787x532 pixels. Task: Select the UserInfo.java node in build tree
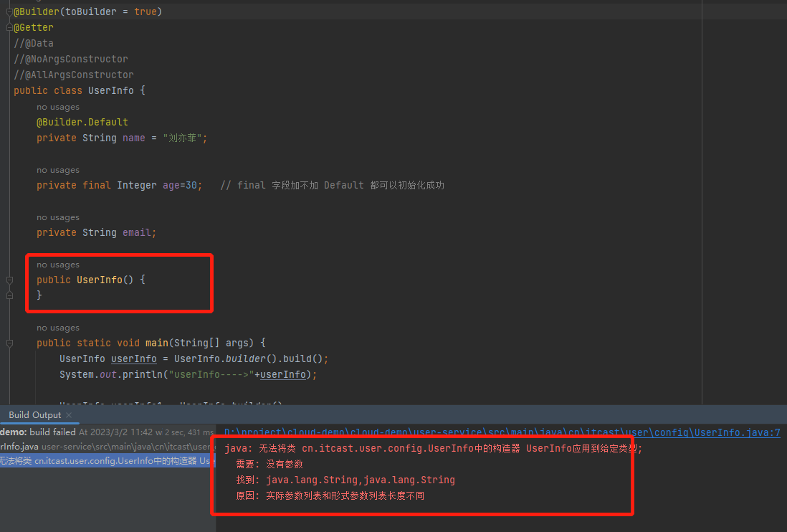pyautogui.click(x=19, y=447)
